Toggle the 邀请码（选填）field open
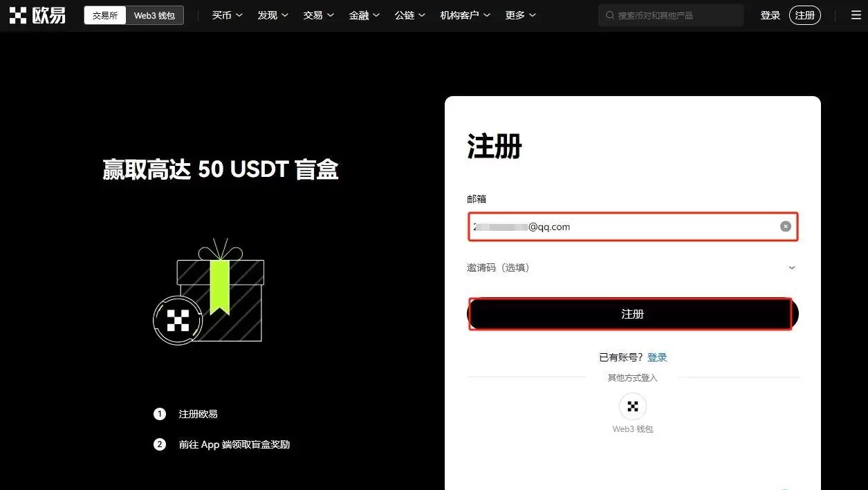The image size is (868, 490). (791, 267)
